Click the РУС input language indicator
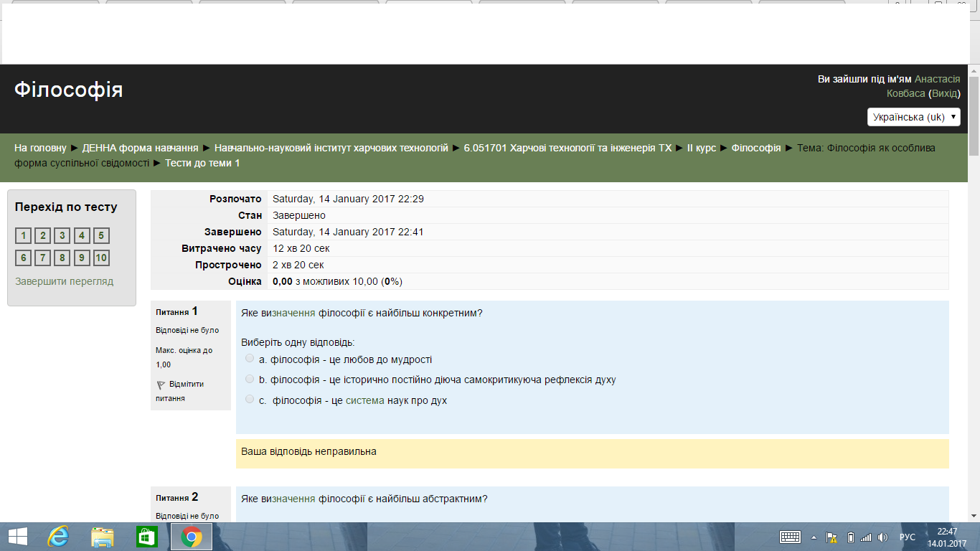 pyautogui.click(x=907, y=537)
